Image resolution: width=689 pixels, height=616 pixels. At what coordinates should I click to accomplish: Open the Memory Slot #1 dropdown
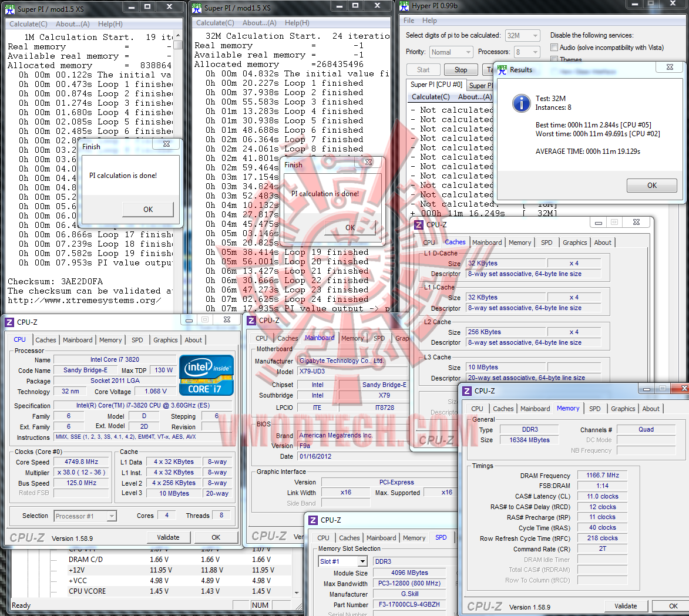(343, 561)
